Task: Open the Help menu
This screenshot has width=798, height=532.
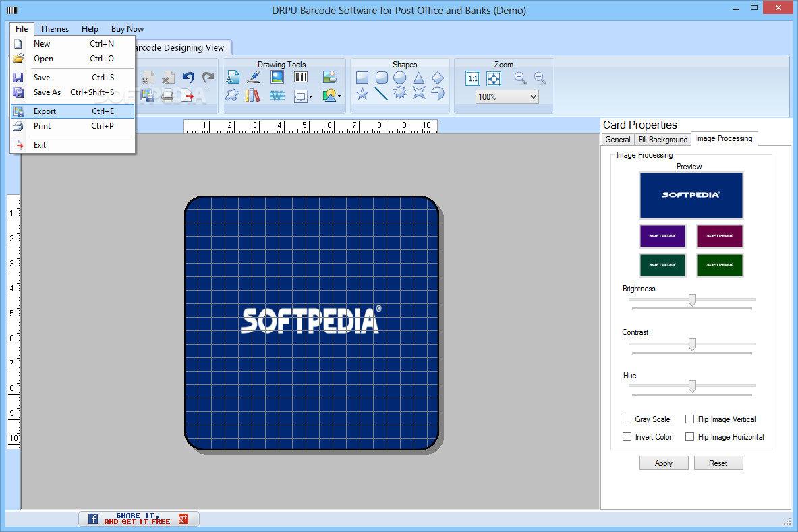Action: [x=90, y=29]
